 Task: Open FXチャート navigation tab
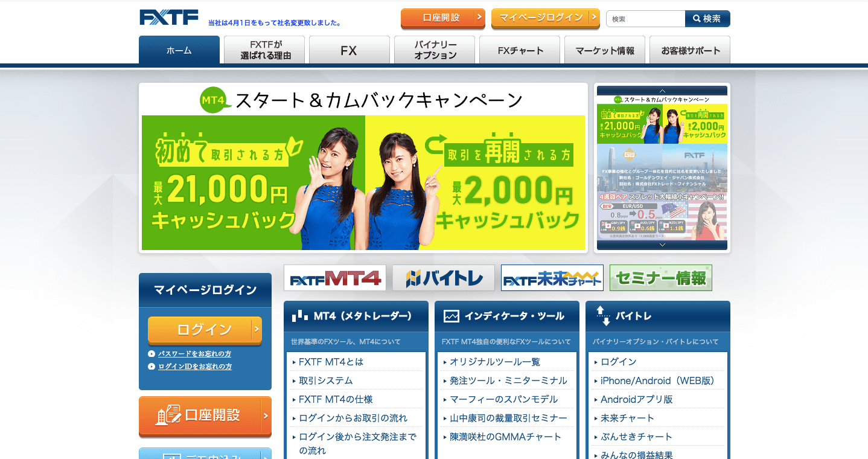coord(520,50)
